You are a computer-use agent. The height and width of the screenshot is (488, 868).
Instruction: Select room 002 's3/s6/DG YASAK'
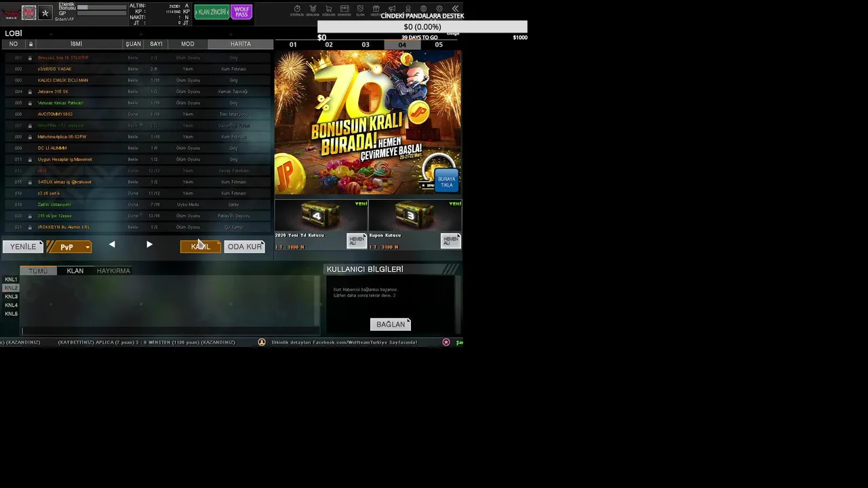tap(137, 69)
